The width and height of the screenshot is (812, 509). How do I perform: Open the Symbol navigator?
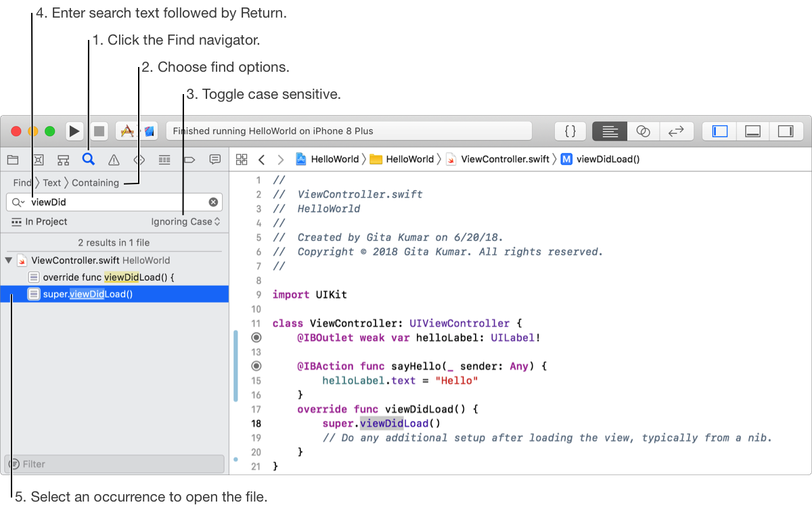[63, 160]
